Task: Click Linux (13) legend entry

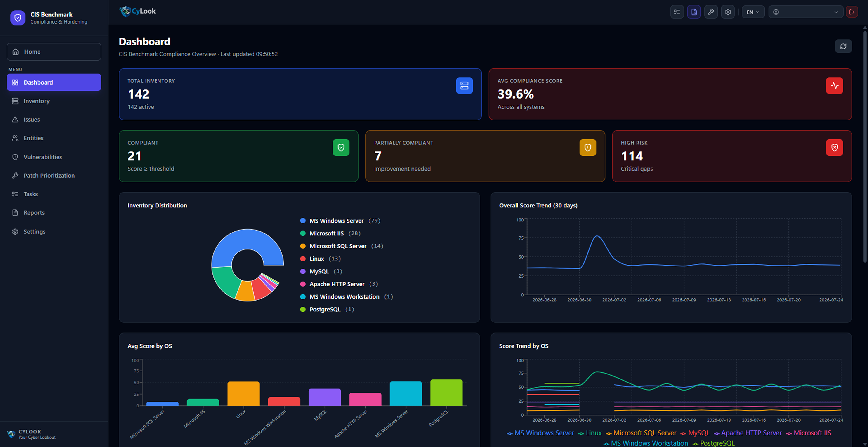Action: click(x=321, y=259)
